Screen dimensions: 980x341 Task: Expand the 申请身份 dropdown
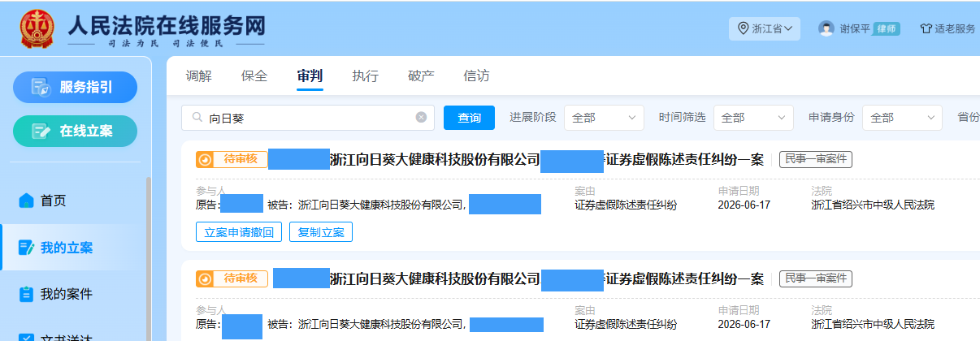point(902,118)
